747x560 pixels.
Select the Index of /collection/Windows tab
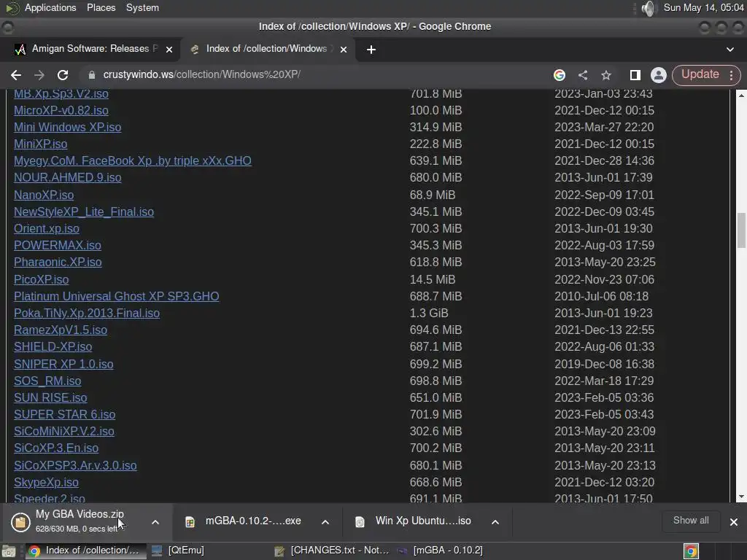pyautogui.click(x=267, y=49)
